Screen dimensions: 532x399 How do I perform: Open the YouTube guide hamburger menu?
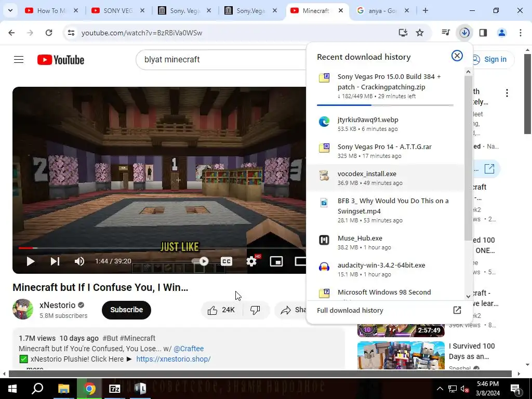[19, 60]
